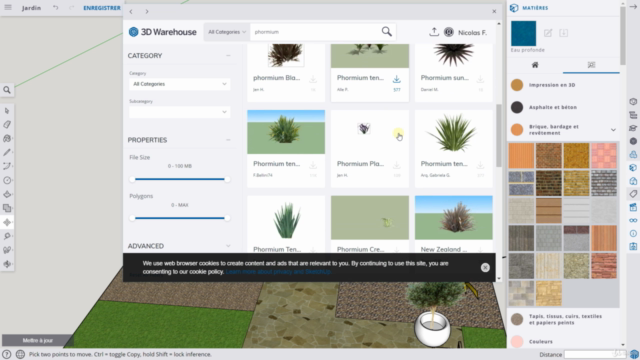Click the 3D Warehouse logo
The height and width of the screenshot is (360, 640).
tap(162, 32)
